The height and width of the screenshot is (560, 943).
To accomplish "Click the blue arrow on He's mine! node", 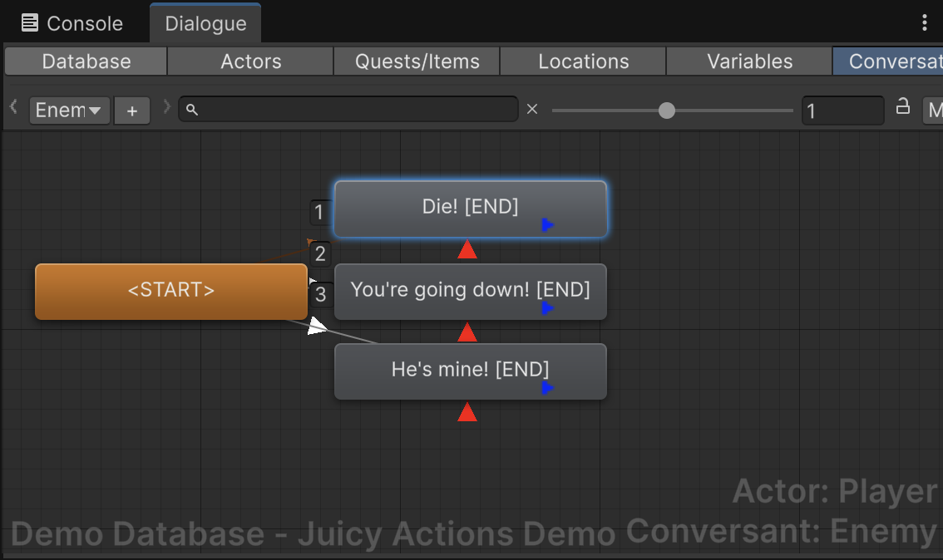I will [547, 388].
